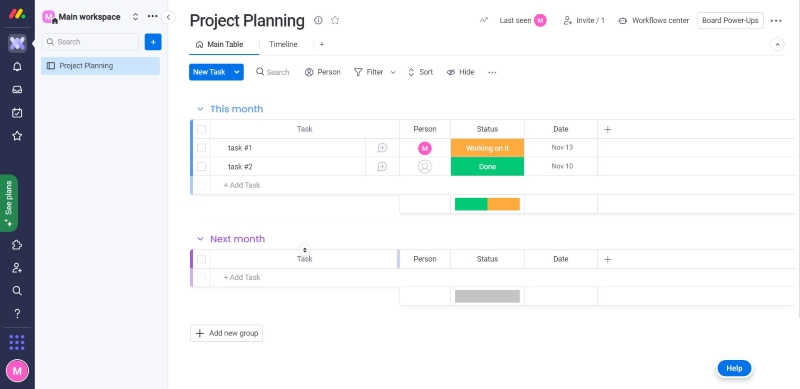This screenshot has width=800, height=389.
Task: Collapse the This month group chevron
Action: click(x=200, y=109)
